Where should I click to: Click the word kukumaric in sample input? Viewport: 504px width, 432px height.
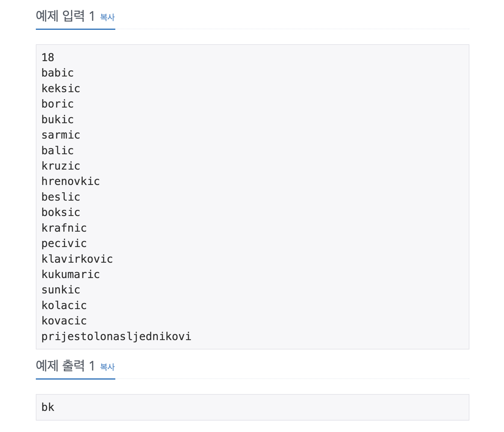pyautogui.click(x=70, y=274)
